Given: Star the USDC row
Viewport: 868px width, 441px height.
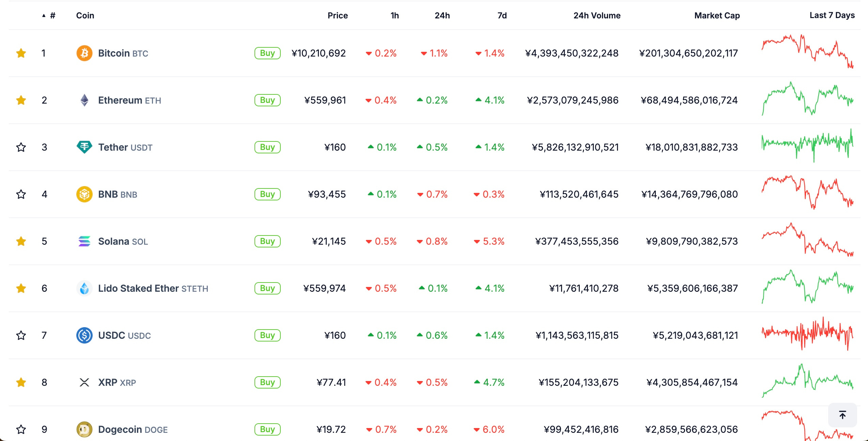Looking at the screenshot, I should pos(21,335).
